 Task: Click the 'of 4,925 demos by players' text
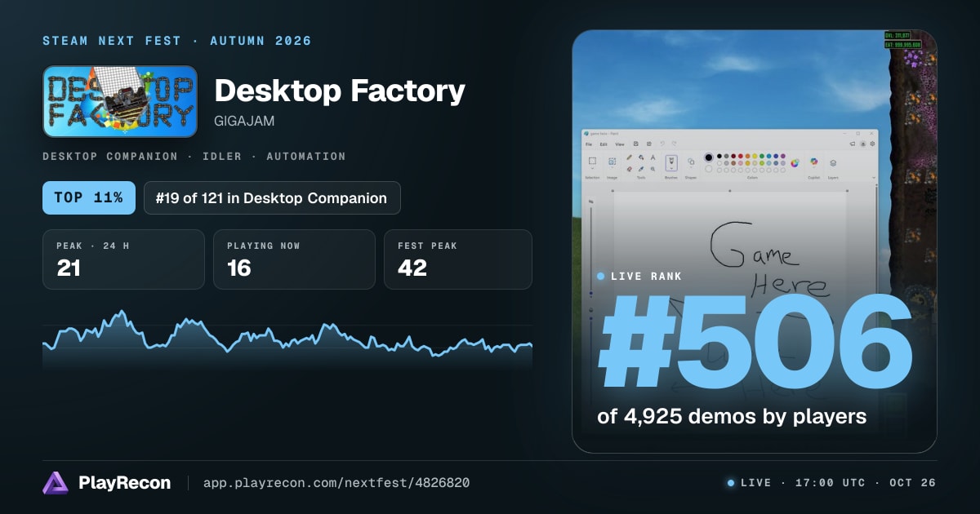point(732,416)
